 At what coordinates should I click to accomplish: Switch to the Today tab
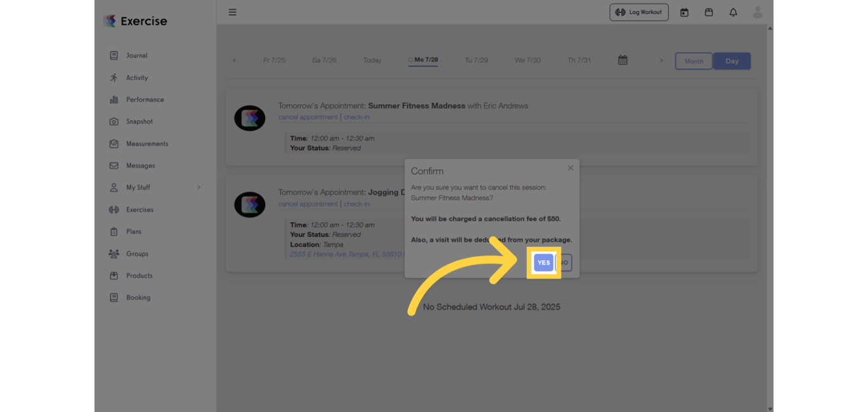coord(372,60)
